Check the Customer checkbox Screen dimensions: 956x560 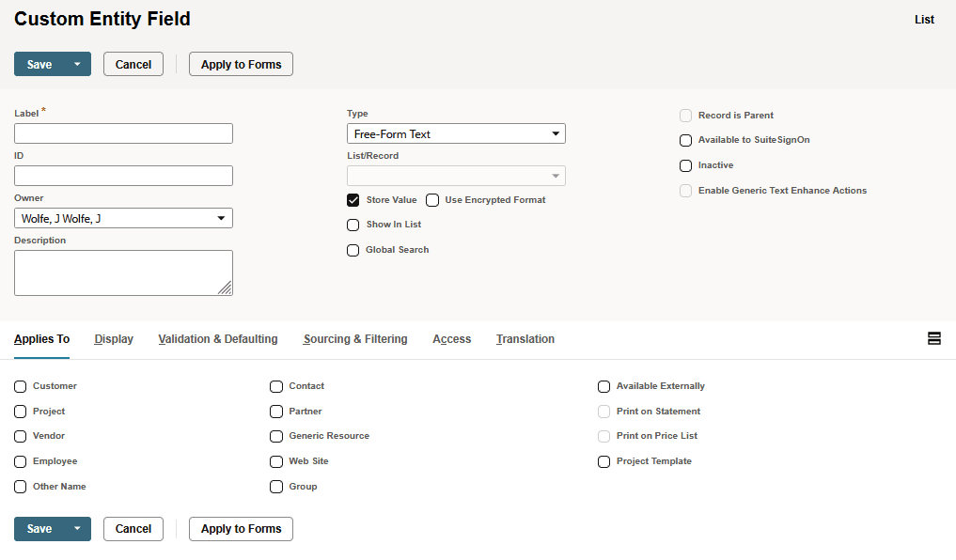tap(20, 386)
